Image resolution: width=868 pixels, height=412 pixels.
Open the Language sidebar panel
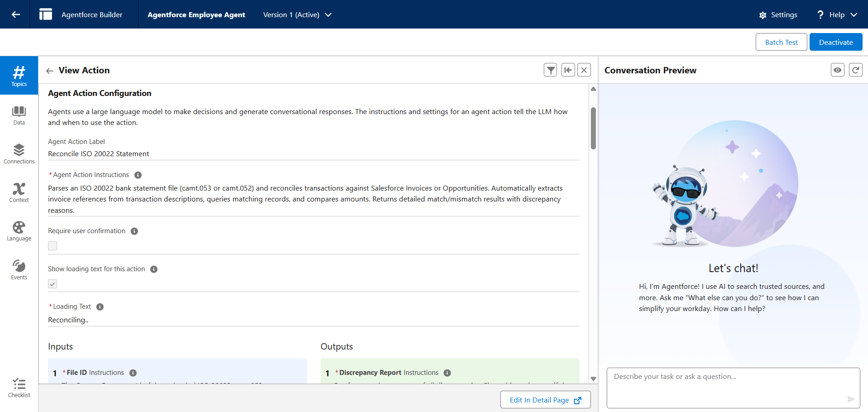(19, 231)
